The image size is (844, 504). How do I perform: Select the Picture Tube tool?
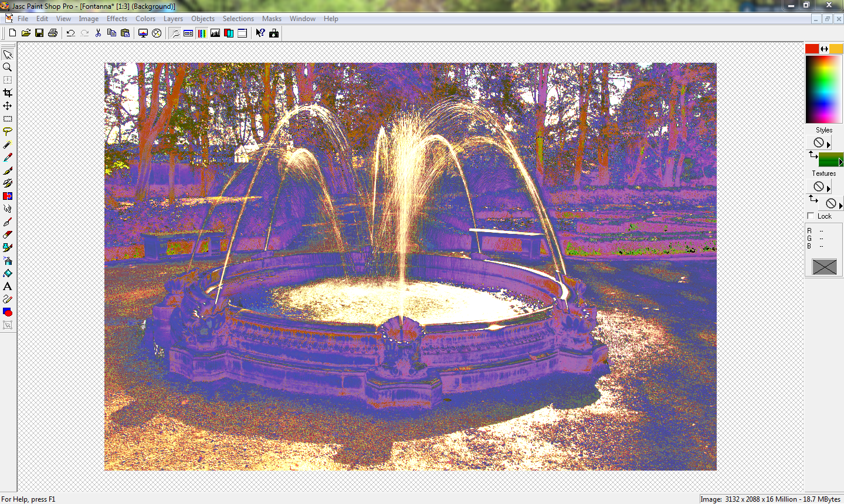pyautogui.click(x=8, y=248)
